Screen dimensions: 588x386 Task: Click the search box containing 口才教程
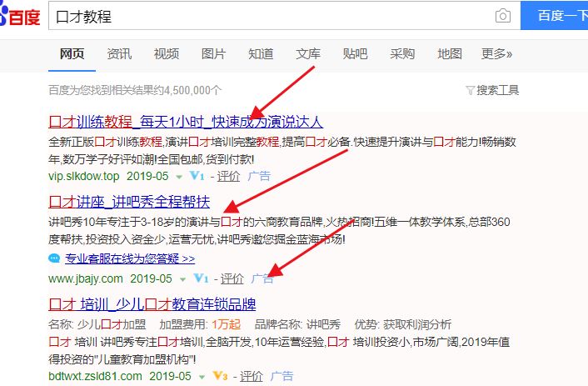pos(267,17)
